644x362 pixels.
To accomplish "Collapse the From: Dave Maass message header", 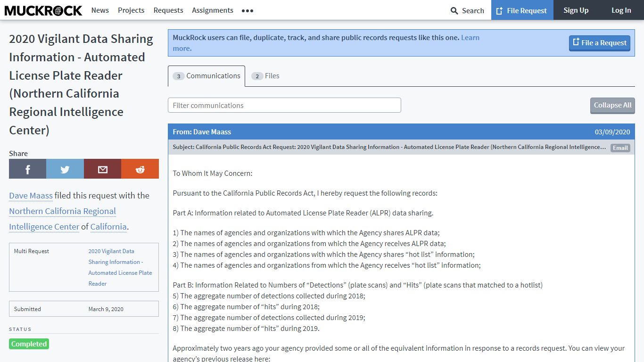I will click(x=401, y=132).
